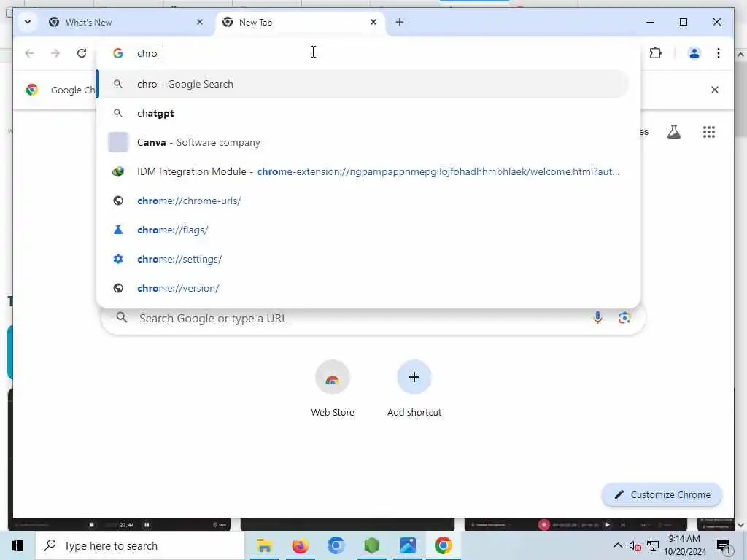Click the IDM globe icon in suggestions

pyautogui.click(x=118, y=171)
